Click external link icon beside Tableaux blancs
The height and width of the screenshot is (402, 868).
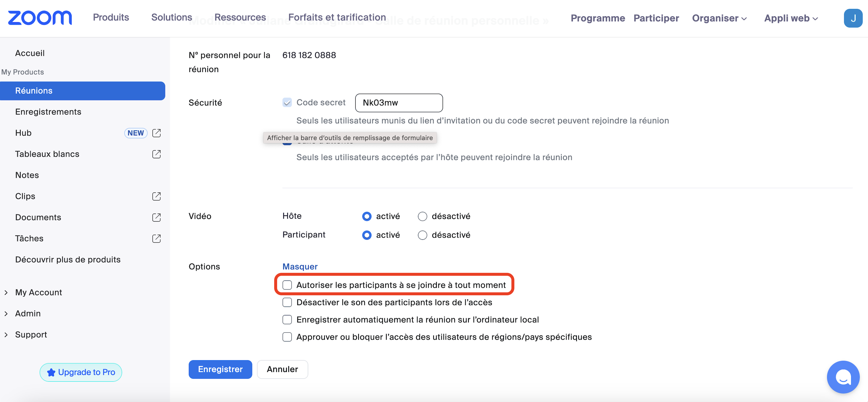[x=156, y=154]
